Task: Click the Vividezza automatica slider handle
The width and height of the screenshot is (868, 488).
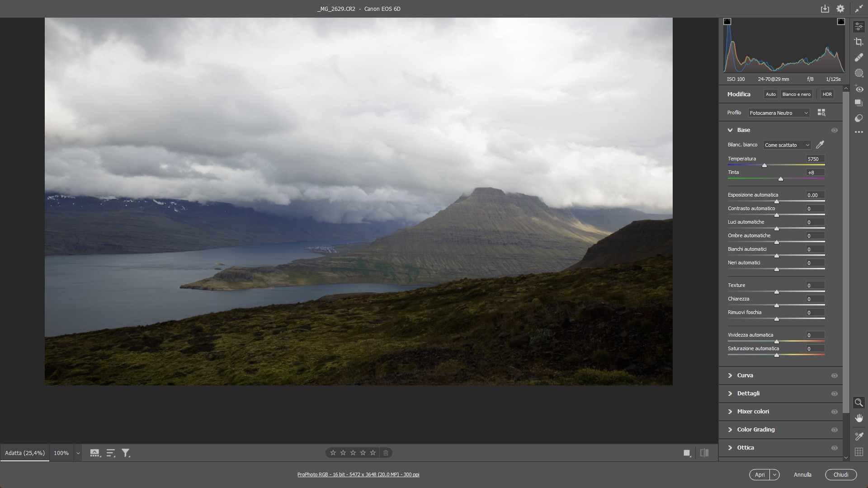Action: [777, 342]
